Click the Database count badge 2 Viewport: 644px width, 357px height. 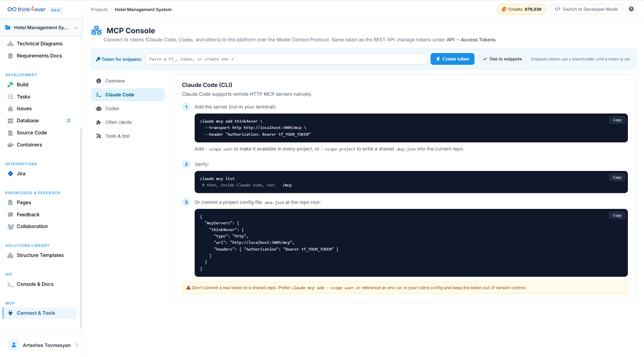coord(68,121)
